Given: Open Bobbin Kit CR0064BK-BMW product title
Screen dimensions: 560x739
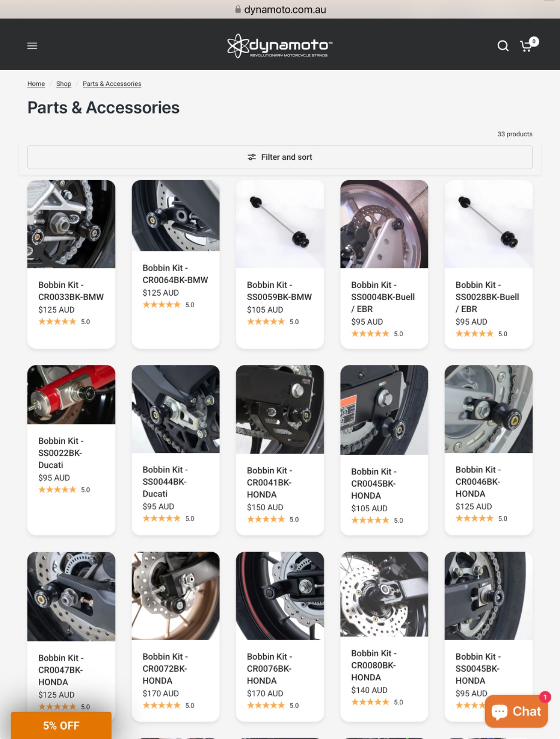Looking at the screenshot, I should 175,274.
